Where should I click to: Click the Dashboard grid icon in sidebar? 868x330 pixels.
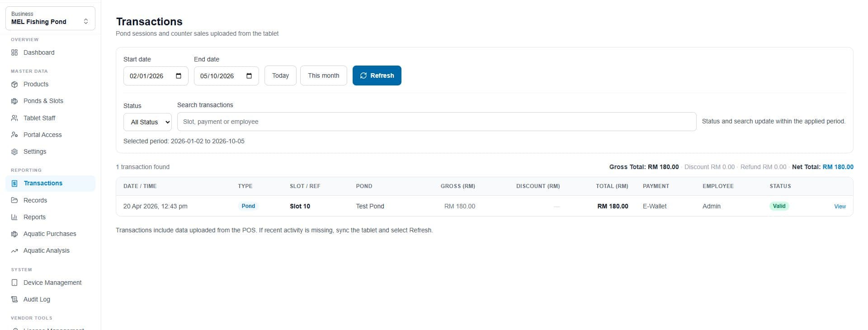(14, 52)
